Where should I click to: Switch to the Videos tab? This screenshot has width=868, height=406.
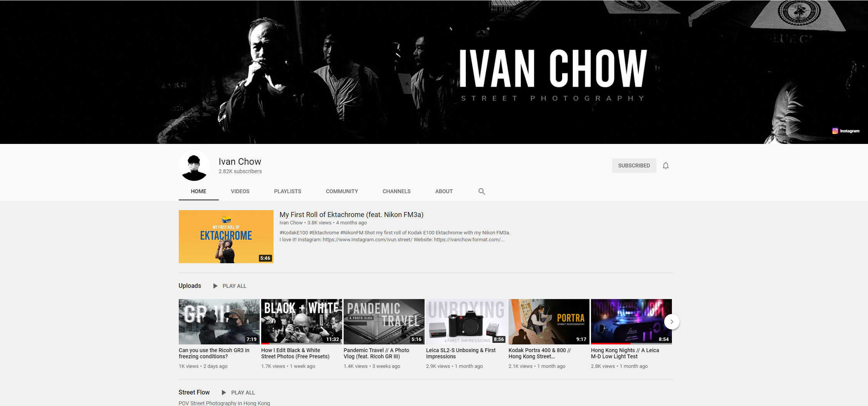tap(240, 191)
